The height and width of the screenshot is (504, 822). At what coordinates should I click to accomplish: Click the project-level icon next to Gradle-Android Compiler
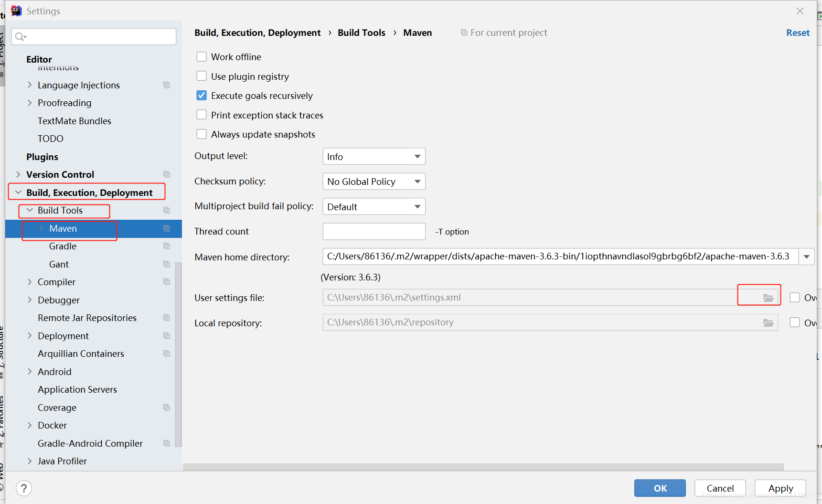click(167, 443)
